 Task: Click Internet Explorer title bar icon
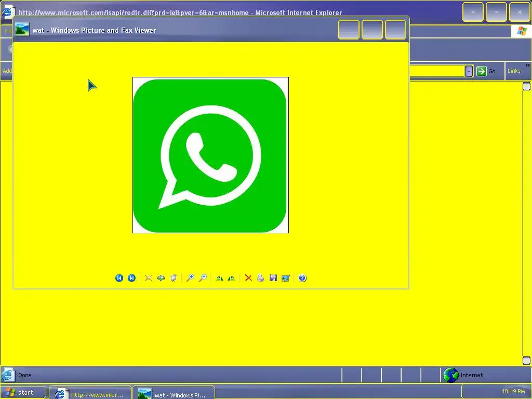coord(7,12)
